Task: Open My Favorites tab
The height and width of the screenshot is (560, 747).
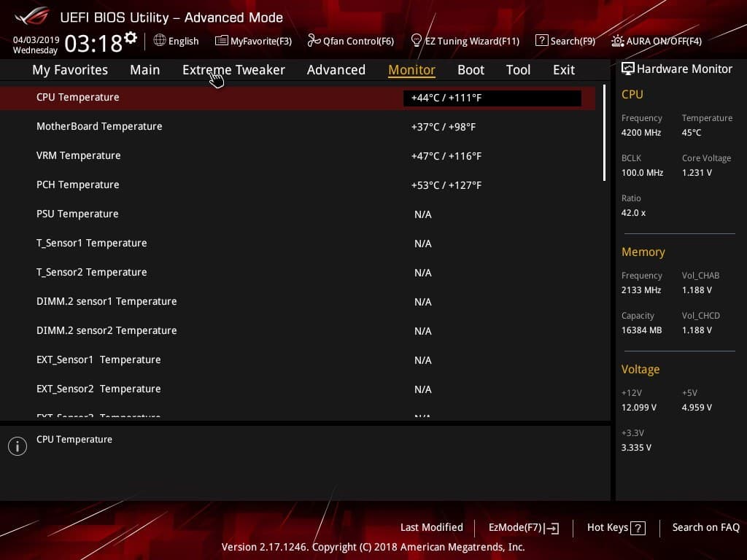Action: point(70,70)
